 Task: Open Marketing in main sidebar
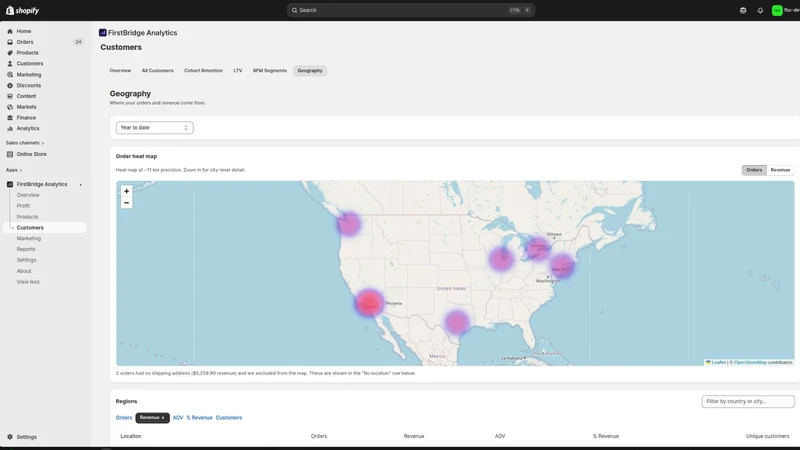pos(29,74)
